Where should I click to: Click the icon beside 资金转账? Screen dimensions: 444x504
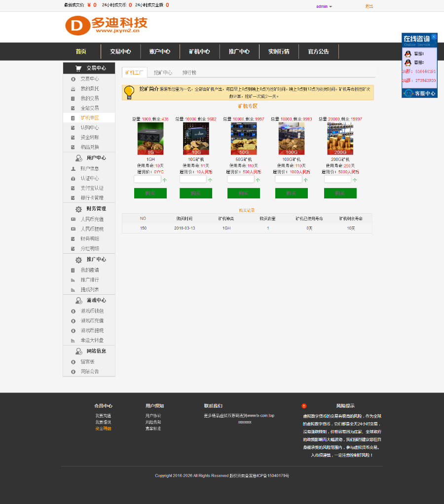coord(73,138)
